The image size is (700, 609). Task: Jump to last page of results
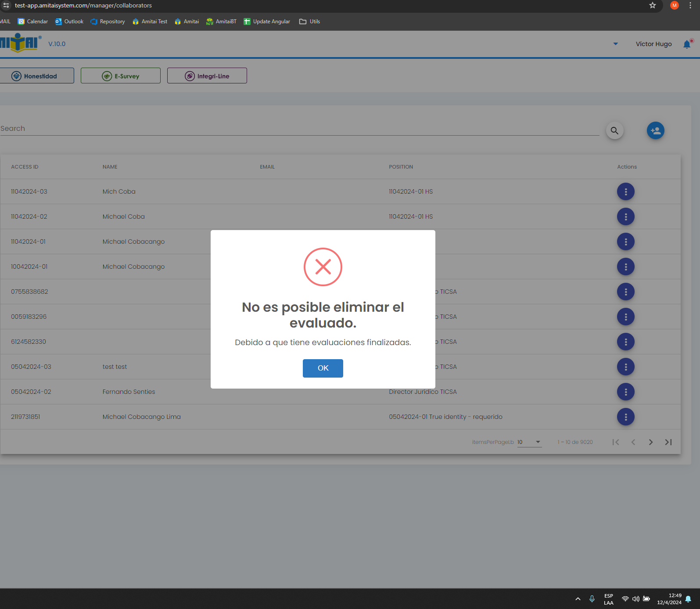[668, 442]
